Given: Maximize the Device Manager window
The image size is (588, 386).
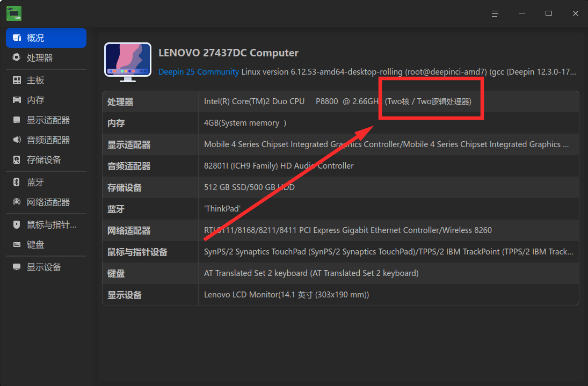Looking at the screenshot, I should tap(549, 13).
